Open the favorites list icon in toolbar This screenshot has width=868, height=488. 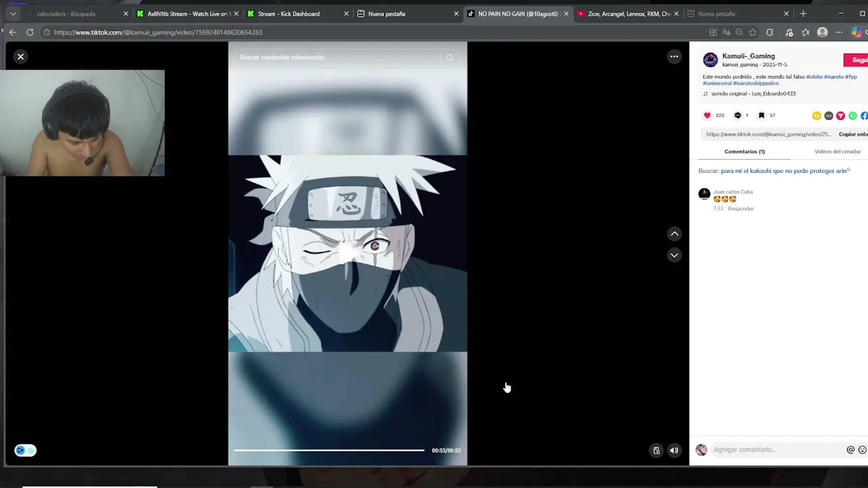(806, 33)
